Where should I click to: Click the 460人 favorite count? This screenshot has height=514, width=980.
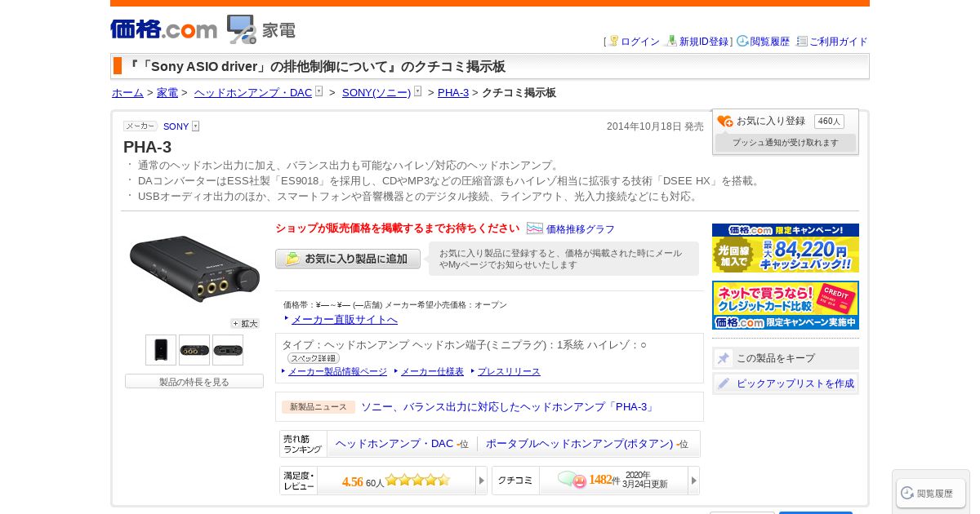(x=829, y=122)
